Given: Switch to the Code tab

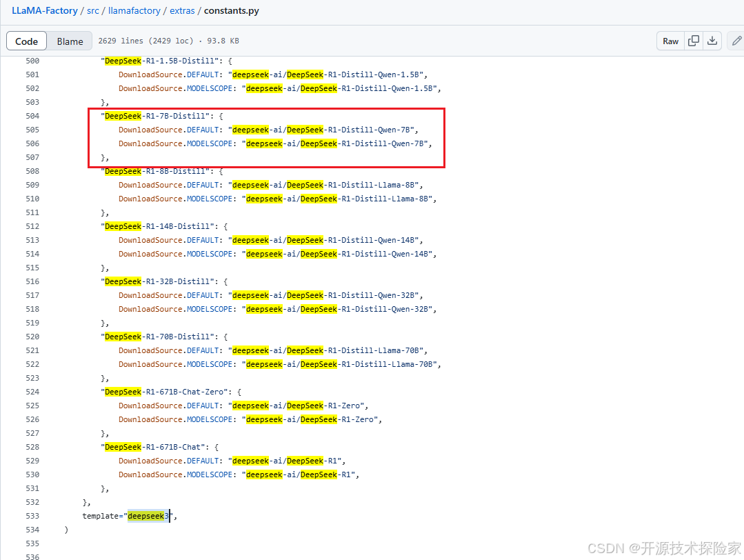Looking at the screenshot, I should 27,41.
